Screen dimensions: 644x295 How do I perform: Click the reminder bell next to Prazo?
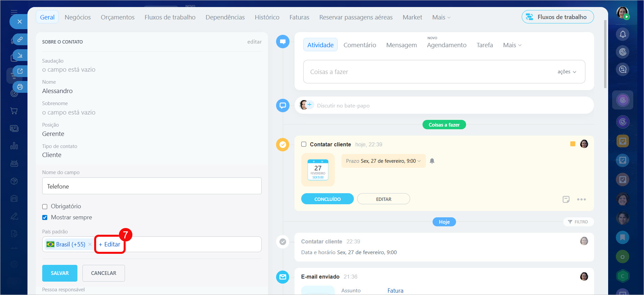click(x=432, y=161)
